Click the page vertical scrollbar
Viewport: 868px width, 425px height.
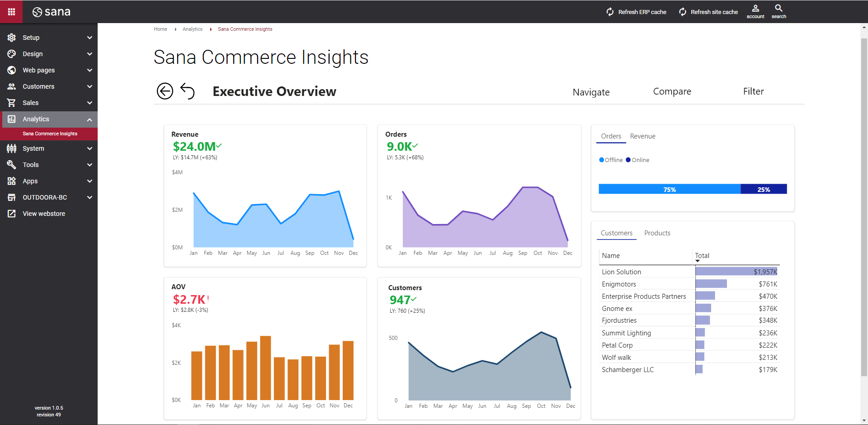pos(864,207)
